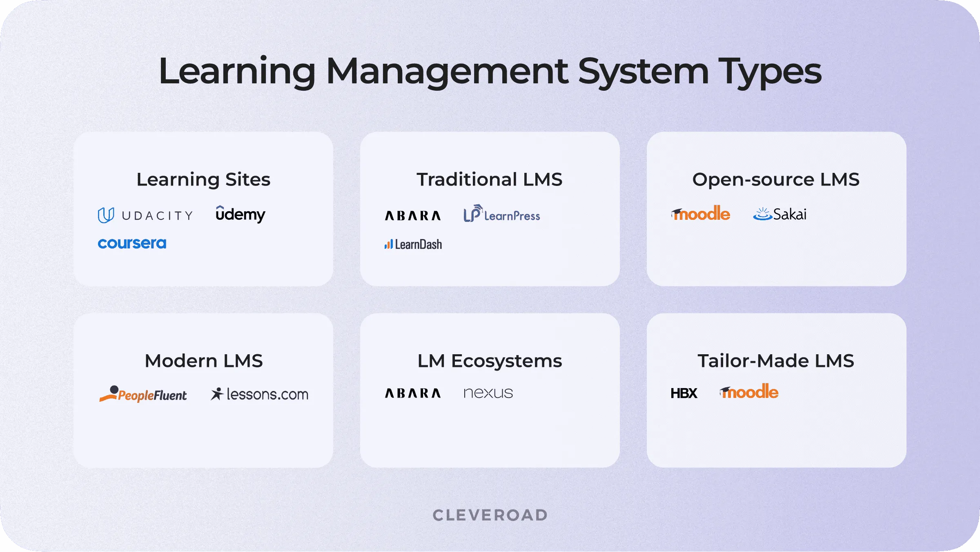Image resolution: width=980 pixels, height=552 pixels.
Task: Click the Sakai logo
Action: [x=780, y=213]
